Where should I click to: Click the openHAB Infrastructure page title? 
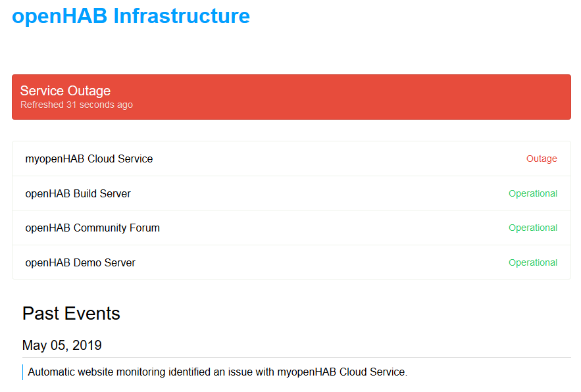(x=130, y=16)
